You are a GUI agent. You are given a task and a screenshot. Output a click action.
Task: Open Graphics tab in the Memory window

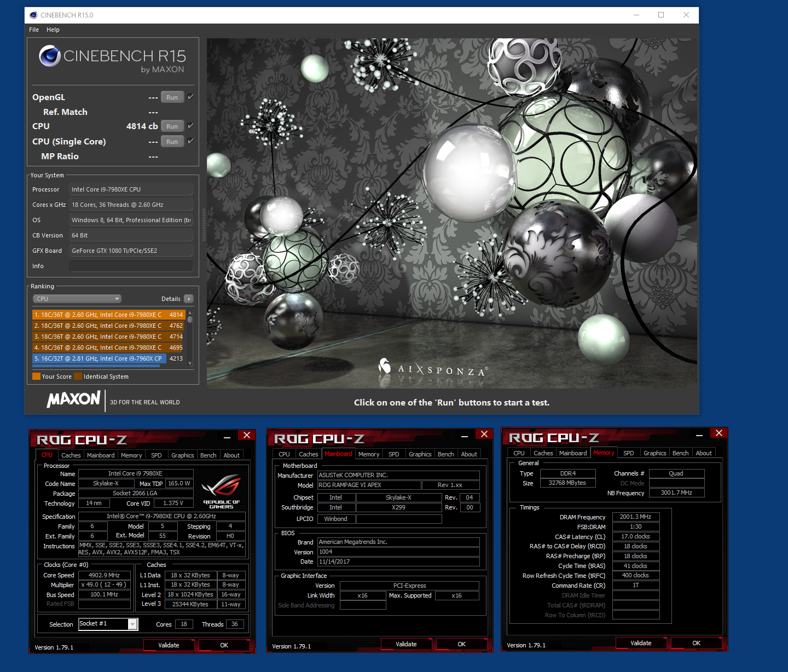pos(655,453)
